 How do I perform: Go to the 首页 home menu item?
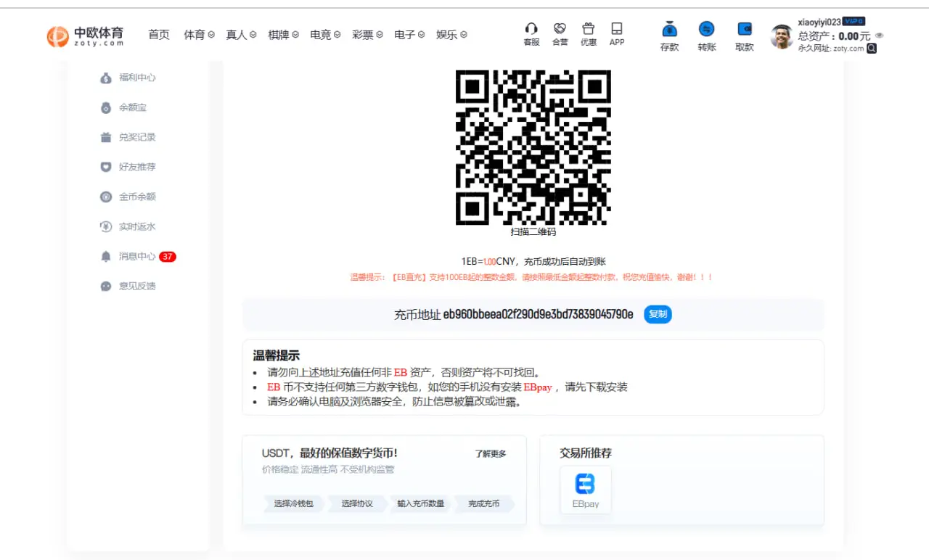(x=158, y=34)
